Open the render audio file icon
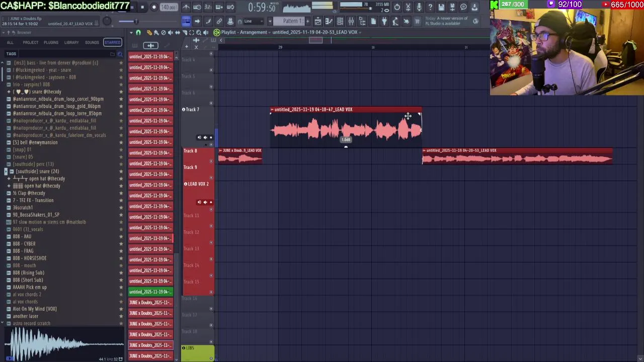 point(453,7)
